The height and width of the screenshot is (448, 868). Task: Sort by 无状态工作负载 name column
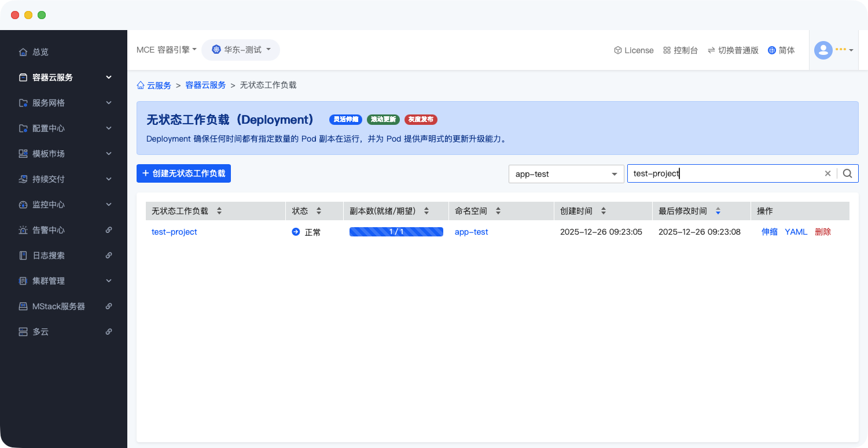(219, 211)
